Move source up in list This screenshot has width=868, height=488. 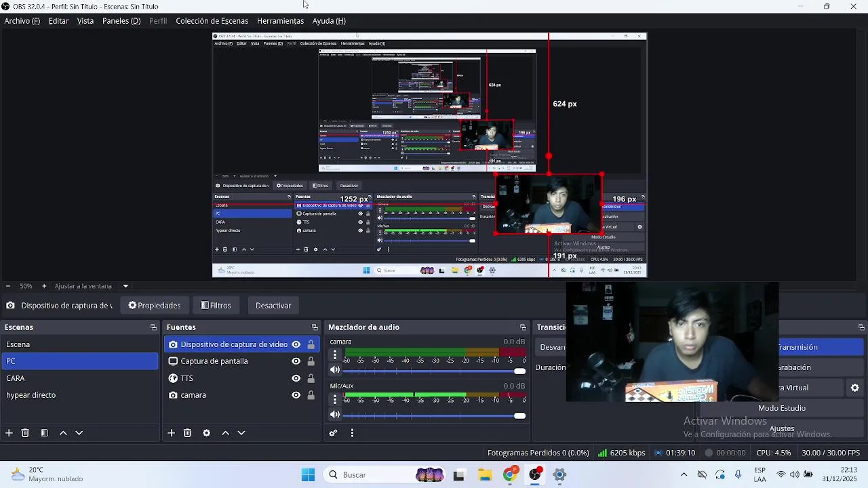[226, 433]
